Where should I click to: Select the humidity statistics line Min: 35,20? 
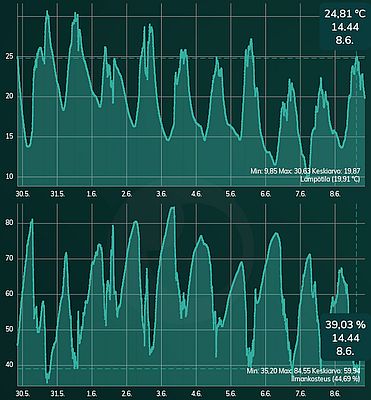304,371
